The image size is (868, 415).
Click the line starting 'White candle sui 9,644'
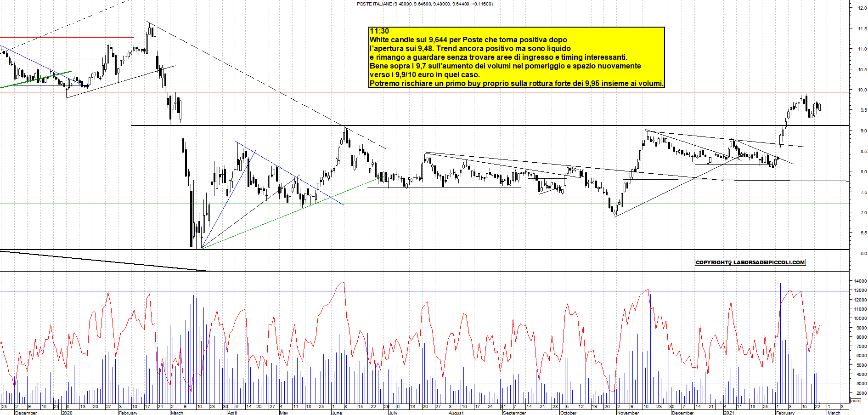coord(468,40)
